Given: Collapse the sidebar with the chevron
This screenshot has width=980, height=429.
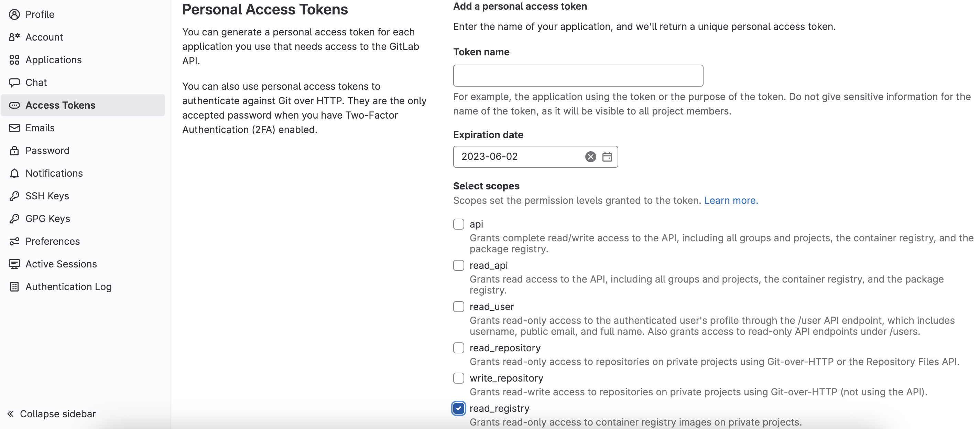Looking at the screenshot, I should 11,414.
